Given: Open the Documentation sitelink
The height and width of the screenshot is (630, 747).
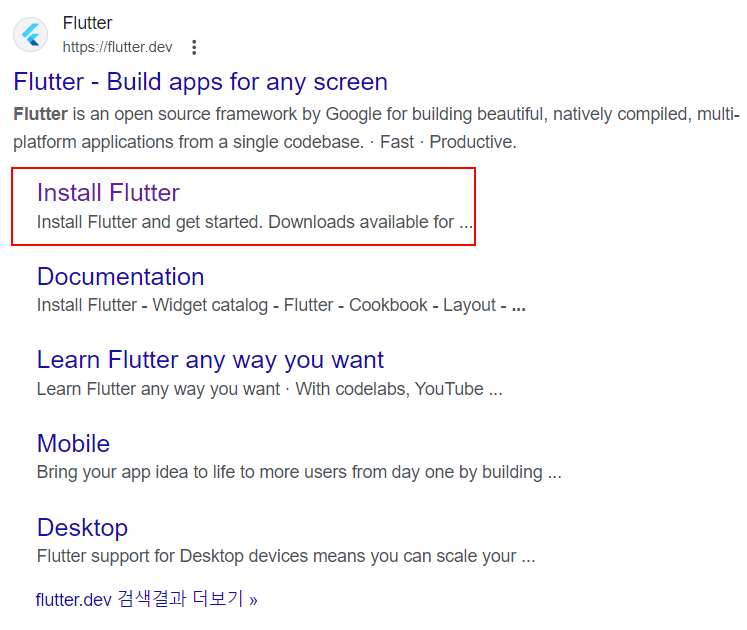Looking at the screenshot, I should click(121, 276).
